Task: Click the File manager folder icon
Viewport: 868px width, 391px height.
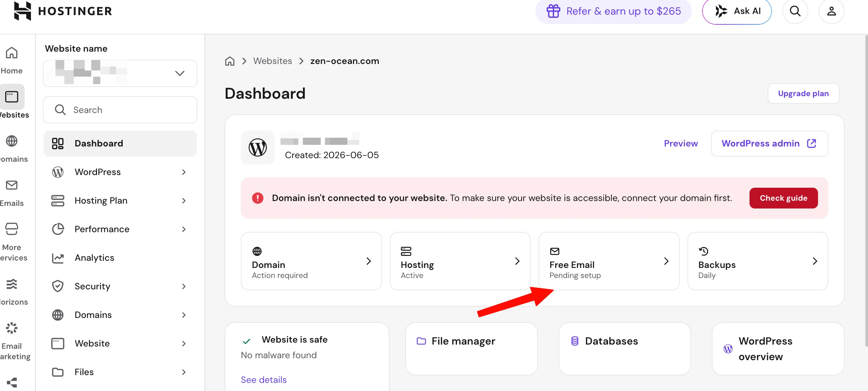Action: pos(421,341)
